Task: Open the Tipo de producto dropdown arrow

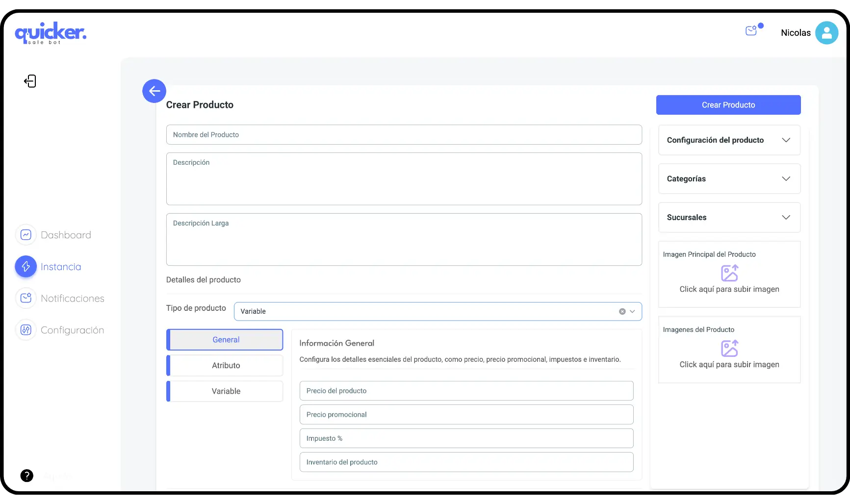Action: (632, 311)
